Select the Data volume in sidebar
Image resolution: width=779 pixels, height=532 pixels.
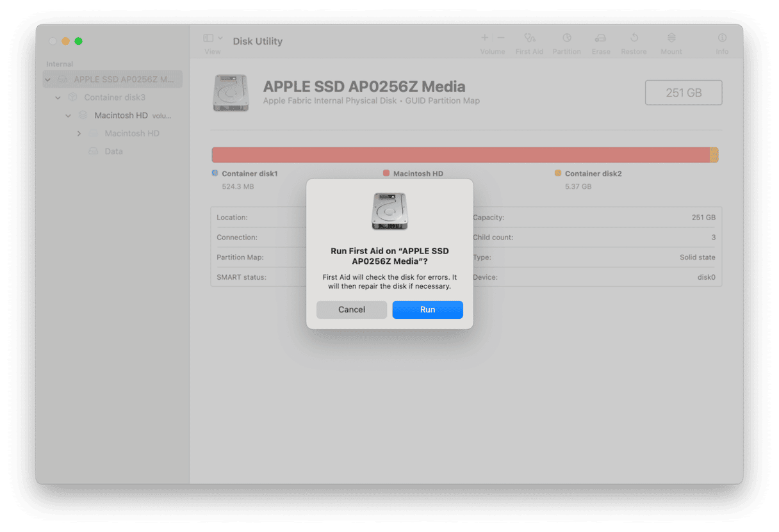pyautogui.click(x=113, y=151)
